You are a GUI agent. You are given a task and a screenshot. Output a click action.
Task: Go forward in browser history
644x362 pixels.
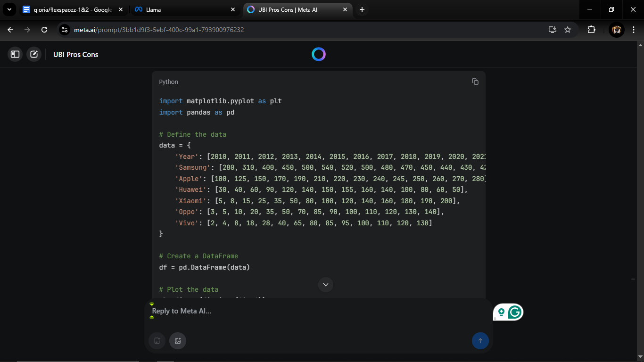pyautogui.click(x=27, y=30)
